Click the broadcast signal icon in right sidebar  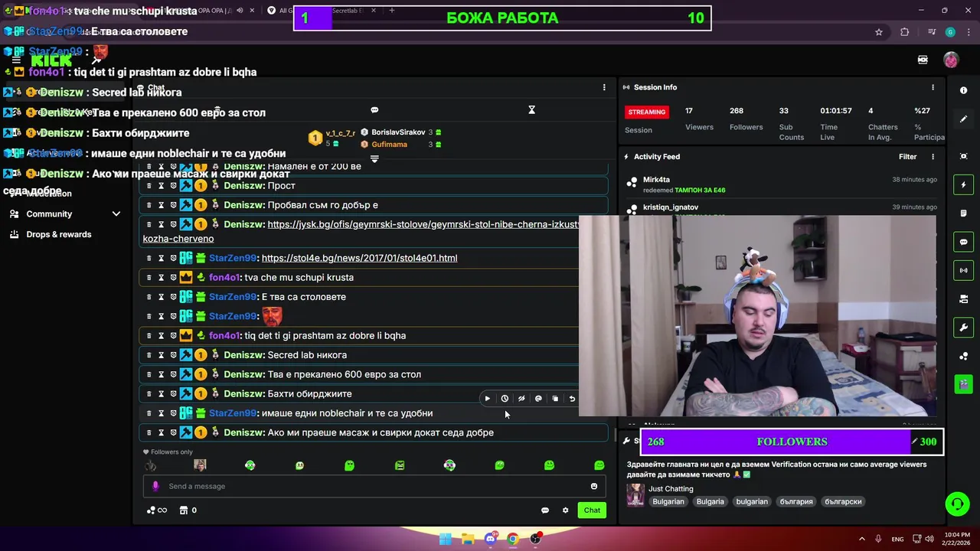point(963,270)
